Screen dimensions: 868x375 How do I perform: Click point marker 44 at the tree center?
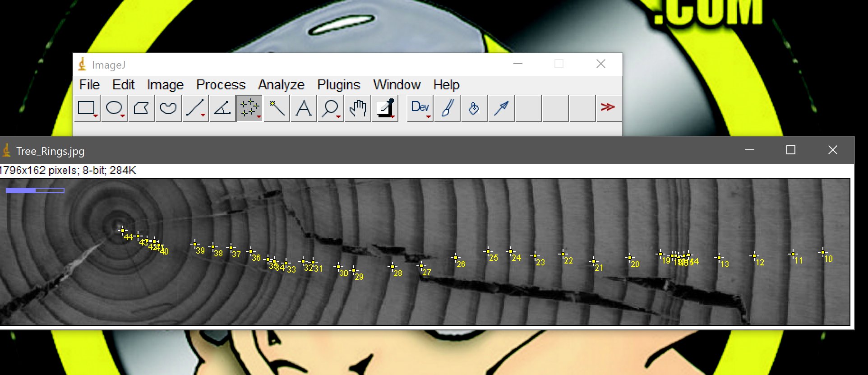pyautogui.click(x=122, y=231)
